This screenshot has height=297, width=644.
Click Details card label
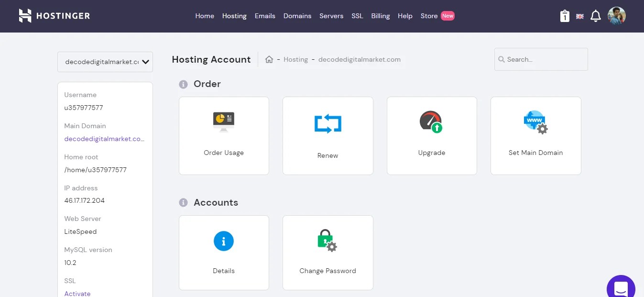click(224, 271)
